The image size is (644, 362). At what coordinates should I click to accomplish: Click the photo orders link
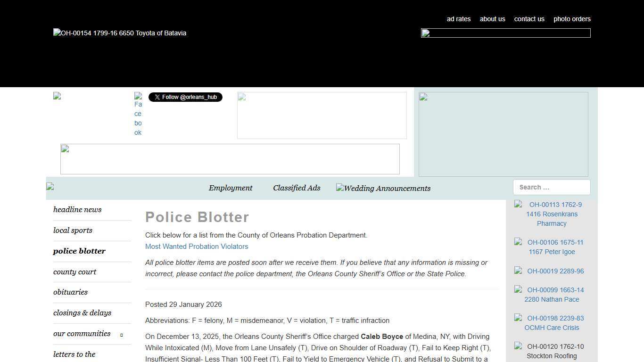572,19
